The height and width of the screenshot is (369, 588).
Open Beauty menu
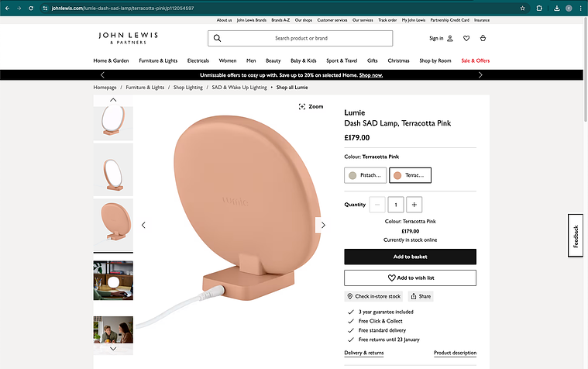coord(273,60)
